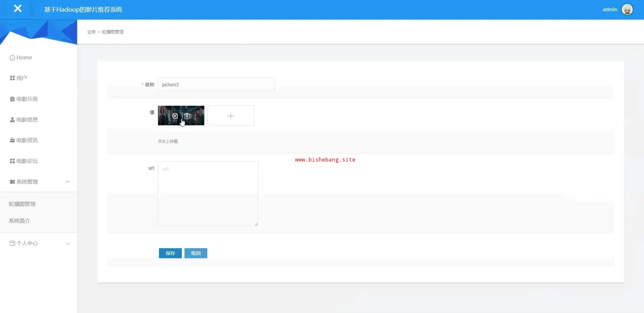
Task: Click the 基于Hadoop的影片推荐系统 title
Action: tap(83, 9)
